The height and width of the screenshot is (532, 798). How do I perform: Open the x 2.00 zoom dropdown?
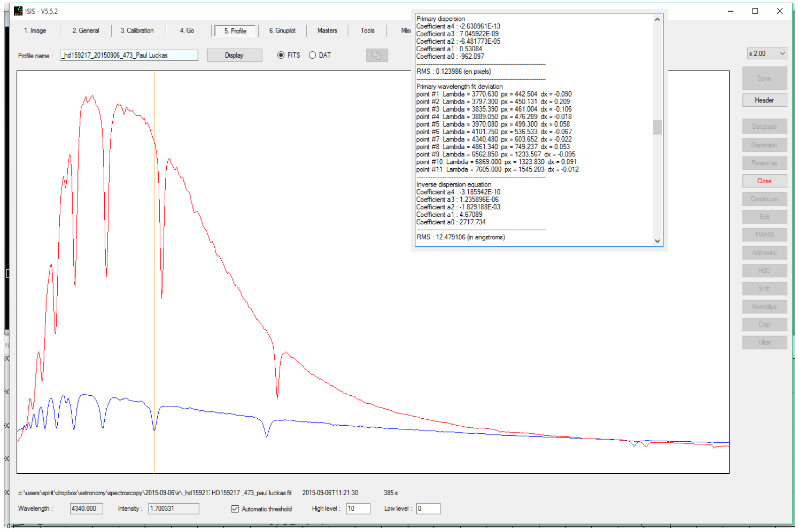(767, 53)
